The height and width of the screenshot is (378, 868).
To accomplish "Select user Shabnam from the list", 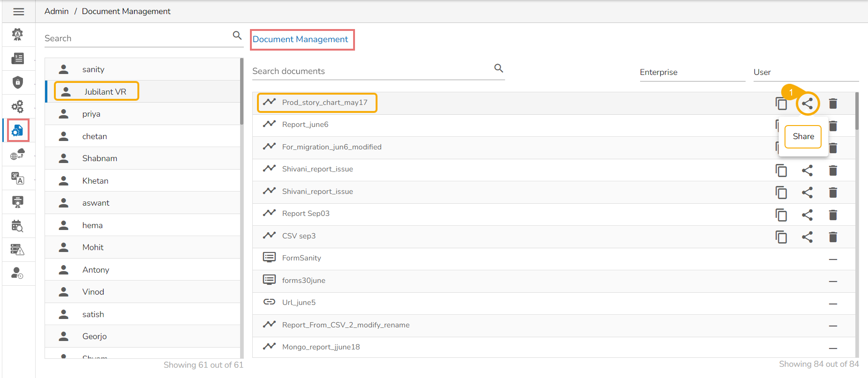I will pos(99,158).
